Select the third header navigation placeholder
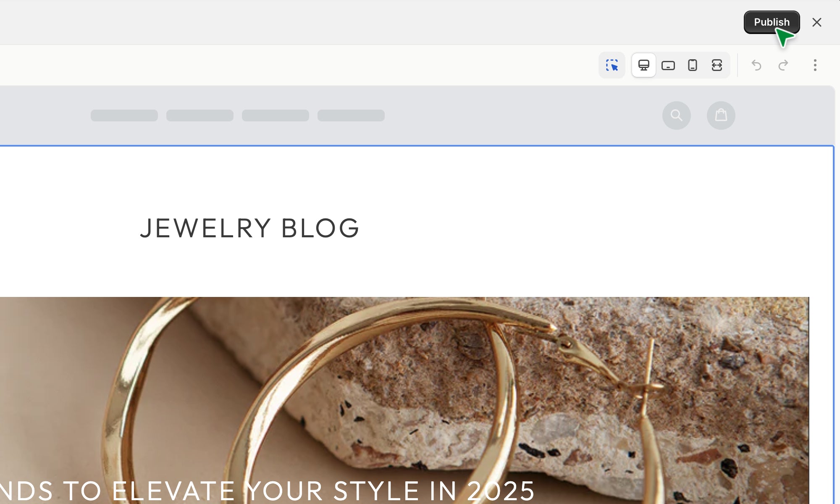Screen dimensions: 840x504 (x=276, y=115)
